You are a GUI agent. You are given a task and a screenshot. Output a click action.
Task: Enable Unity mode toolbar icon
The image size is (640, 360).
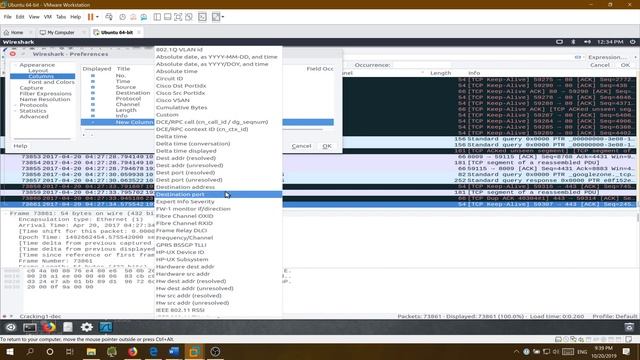[189, 17]
